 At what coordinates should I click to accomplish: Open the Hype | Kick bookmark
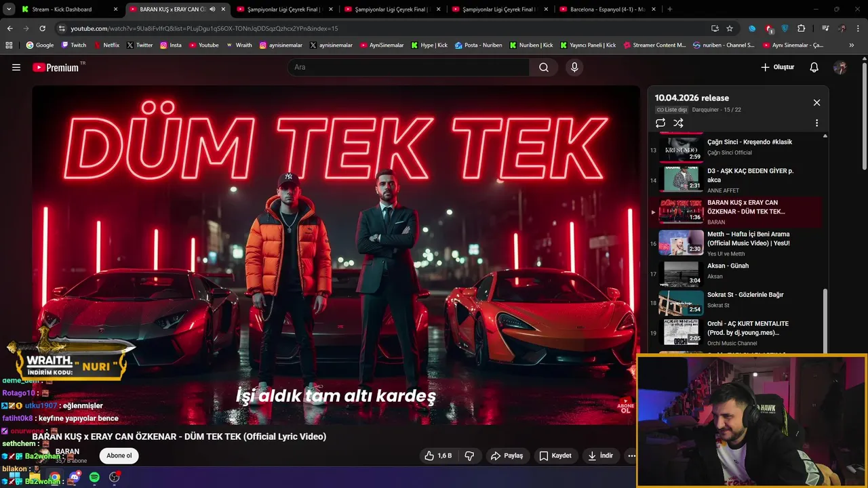429,45
